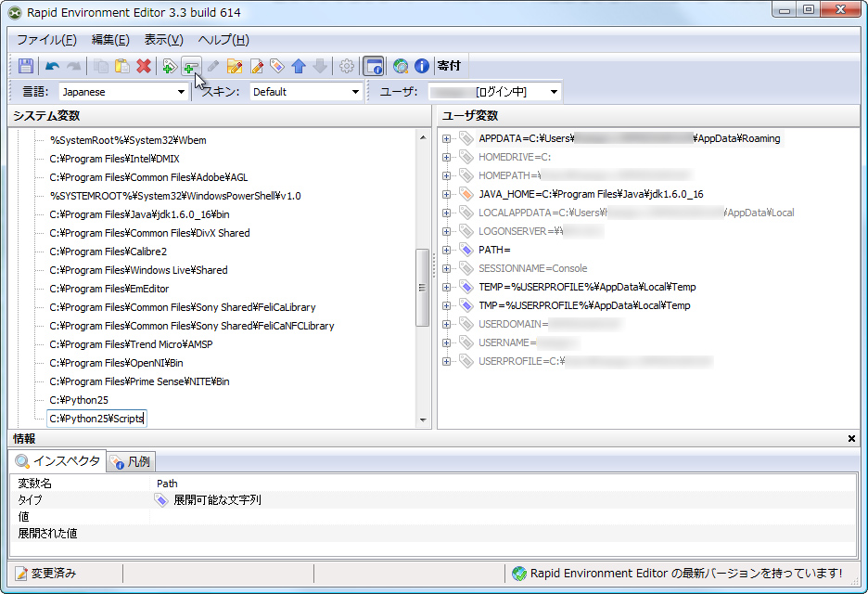Paste a copied value
The width and height of the screenshot is (868, 594).
(123, 66)
